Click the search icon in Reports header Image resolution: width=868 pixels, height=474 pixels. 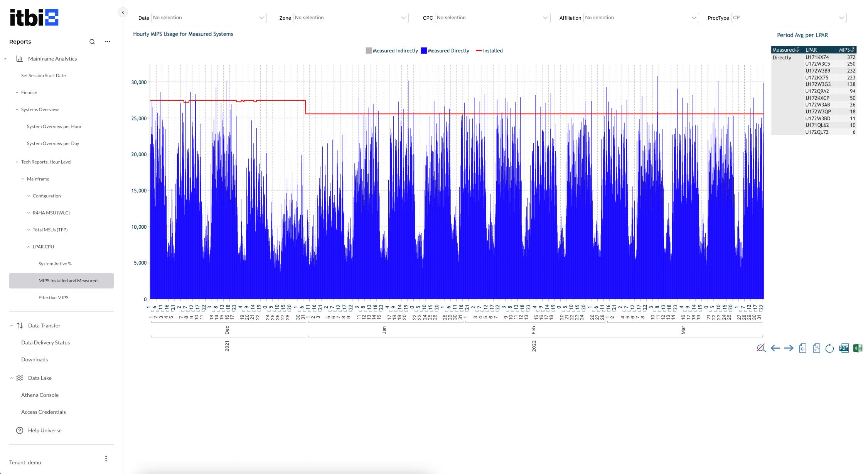point(92,42)
